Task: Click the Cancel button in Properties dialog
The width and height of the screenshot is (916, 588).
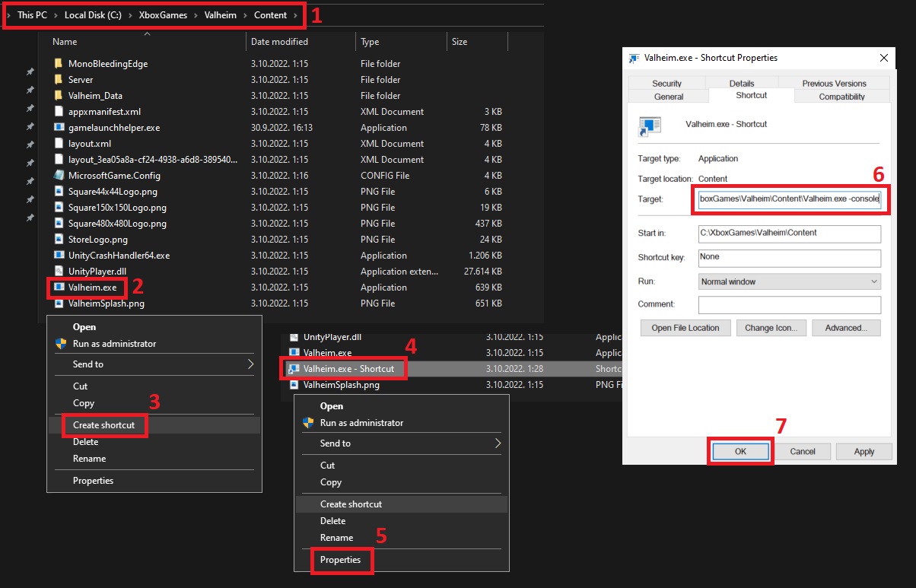Action: click(803, 451)
